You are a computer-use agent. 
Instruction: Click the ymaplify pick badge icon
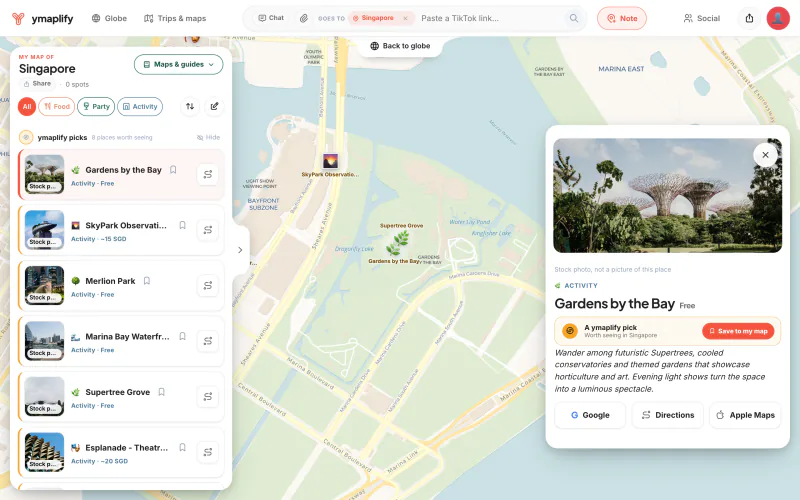pos(570,331)
